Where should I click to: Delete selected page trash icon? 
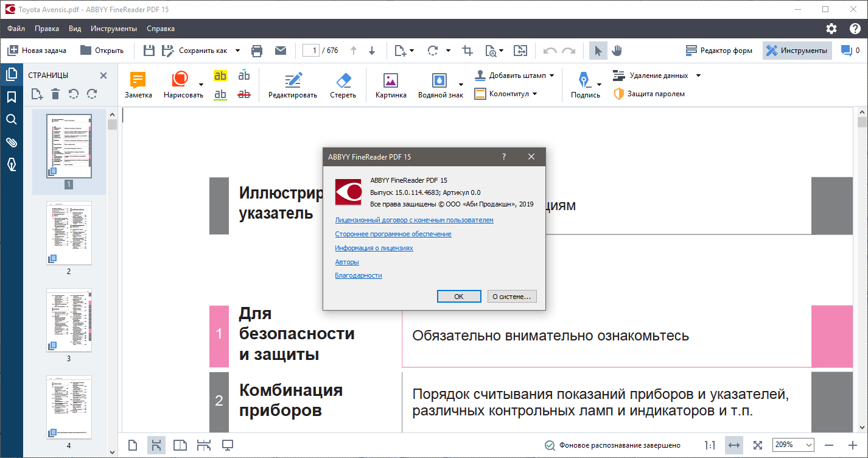pyautogui.click(x=55, y=94)
